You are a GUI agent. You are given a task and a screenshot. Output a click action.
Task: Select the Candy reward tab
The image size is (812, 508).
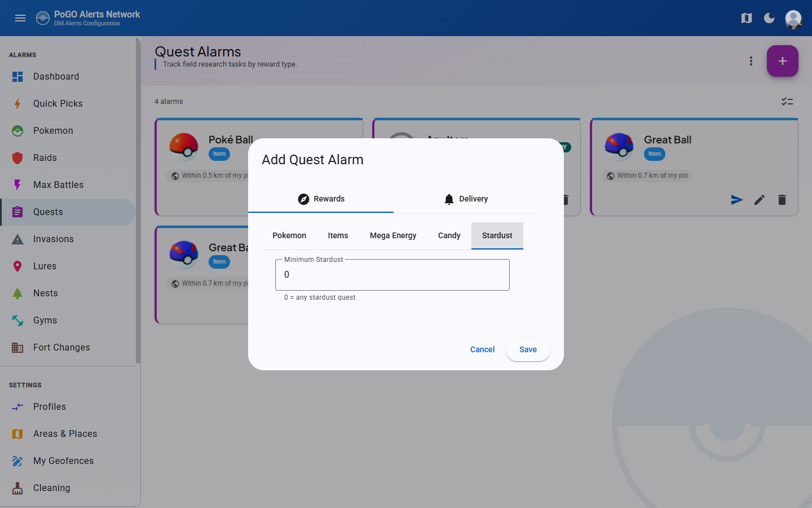449,235
